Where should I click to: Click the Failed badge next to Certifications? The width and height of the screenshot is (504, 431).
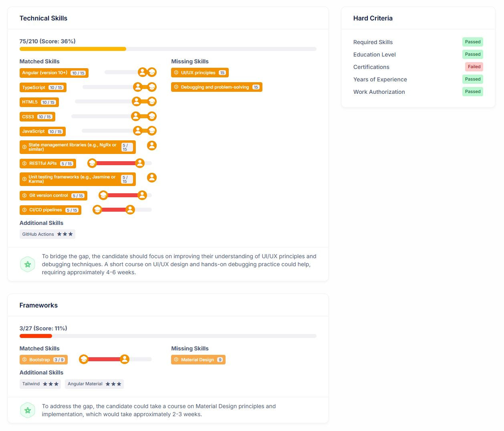(x=474, y=67)
